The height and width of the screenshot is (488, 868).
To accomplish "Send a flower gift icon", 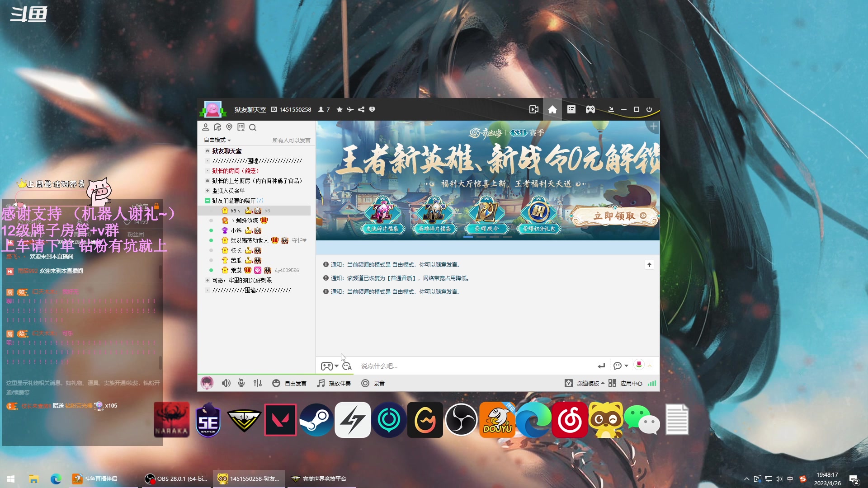I will pyautogui.click(x=639, y=364).
